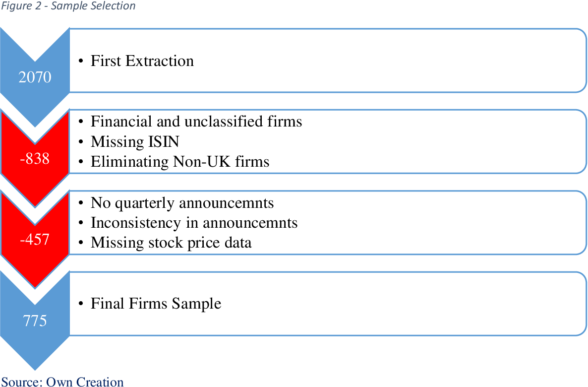Select the Final Firms Sample text
This screenshot has width=588, height=387.
click(x=156, y=303)
